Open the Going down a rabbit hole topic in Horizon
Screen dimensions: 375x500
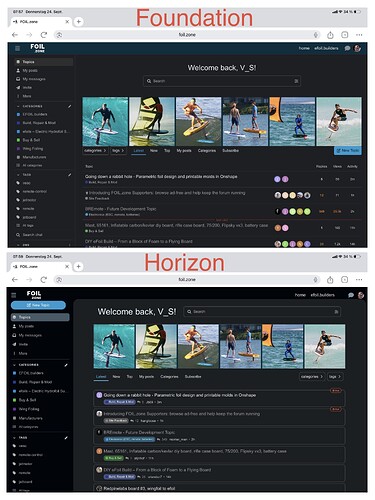point(180,395)
